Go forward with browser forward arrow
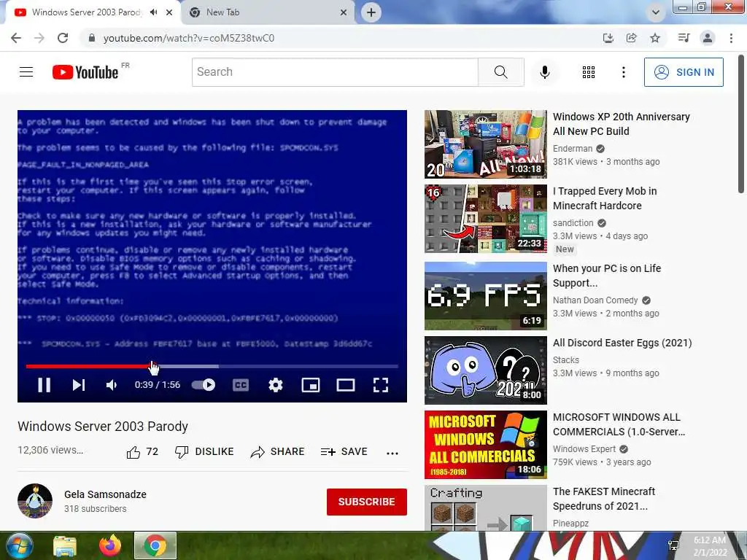This screenshot has height=560, width=747. (x=39, y=38)
